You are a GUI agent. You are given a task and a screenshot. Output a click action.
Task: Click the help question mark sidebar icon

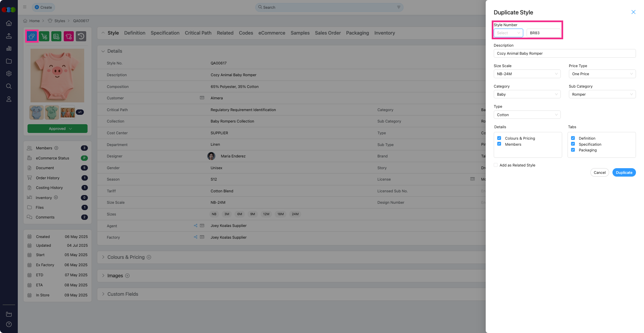tap(9, 324)
